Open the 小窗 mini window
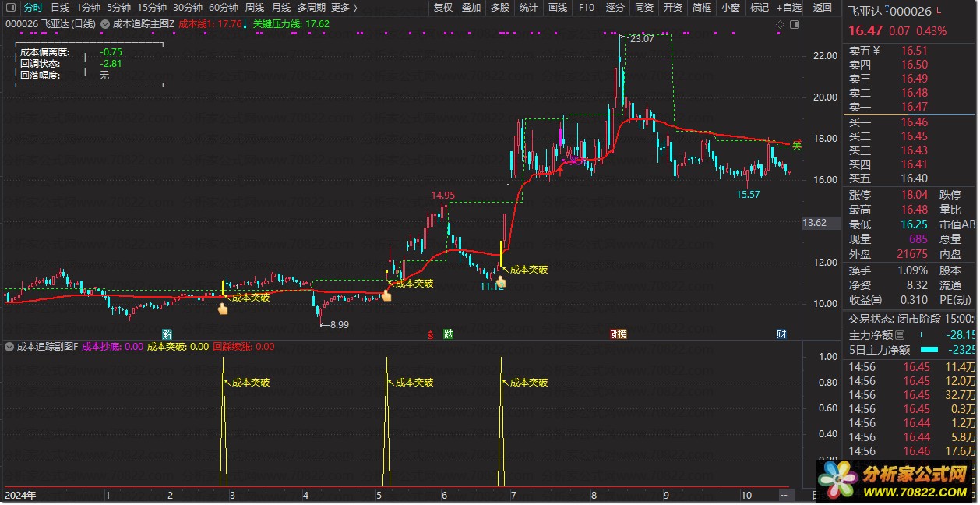 tap(731, 8)
